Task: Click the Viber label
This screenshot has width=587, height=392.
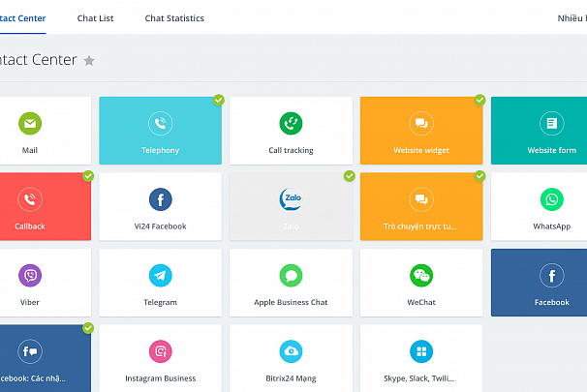Action: tap(30, 302)
